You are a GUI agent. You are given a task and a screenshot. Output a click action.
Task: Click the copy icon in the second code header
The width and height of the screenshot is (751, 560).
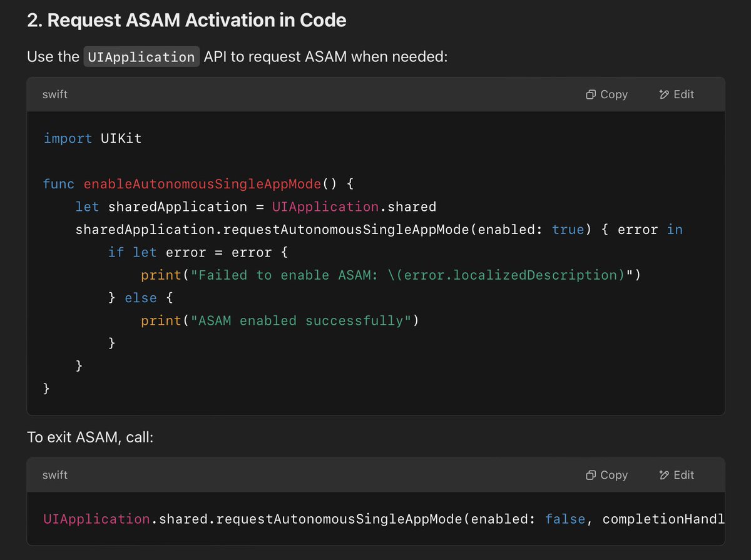point(591,475)
